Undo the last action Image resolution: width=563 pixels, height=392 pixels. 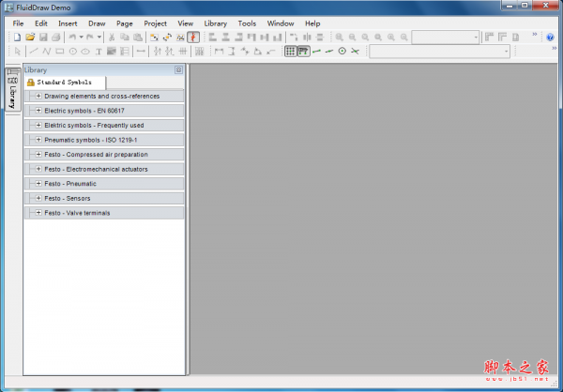(x=72, y=37)
